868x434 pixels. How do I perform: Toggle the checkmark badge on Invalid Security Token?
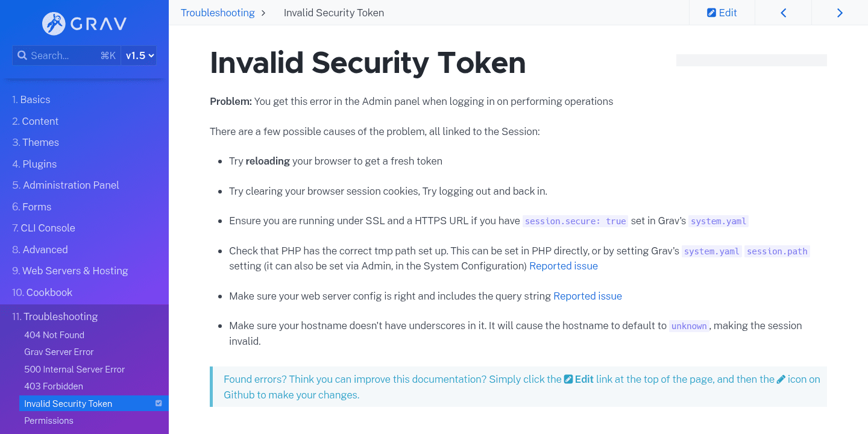coord(159,403)
